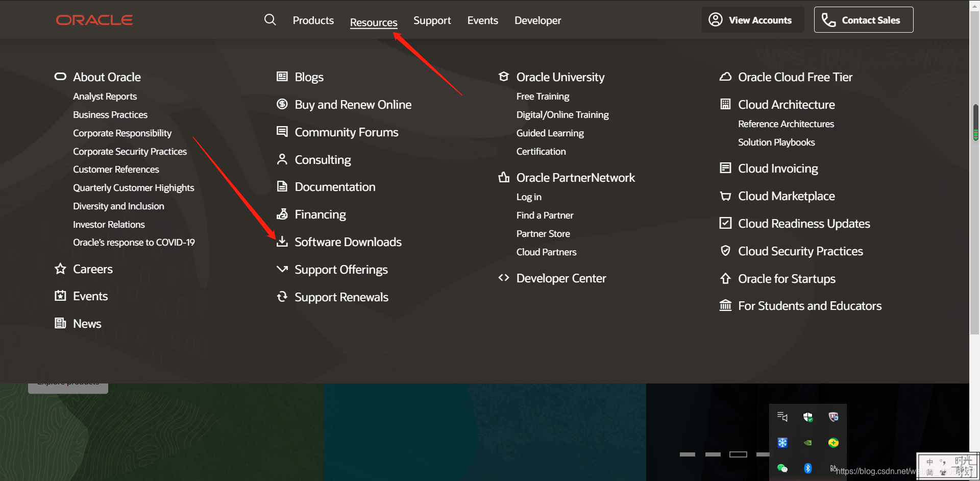Click the Support Offerings icon
This screenshot has width=980, height=481.
click(282, 269)
